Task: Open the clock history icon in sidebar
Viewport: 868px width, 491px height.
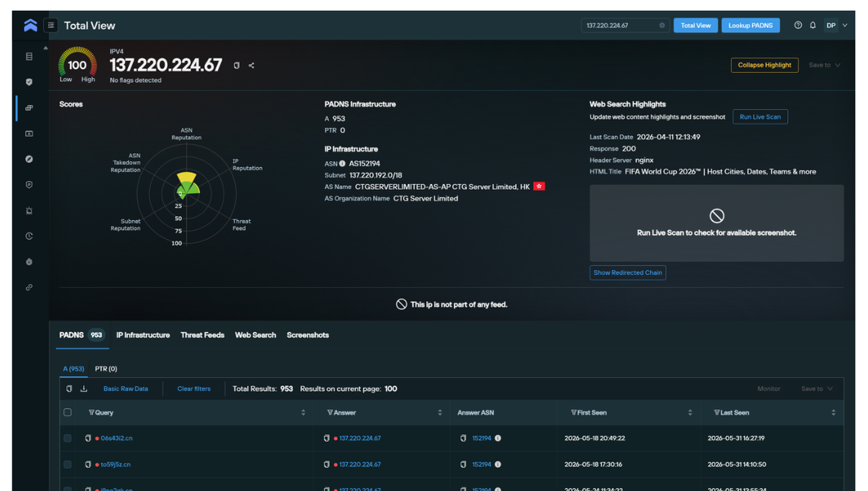Action: point(29,236)
